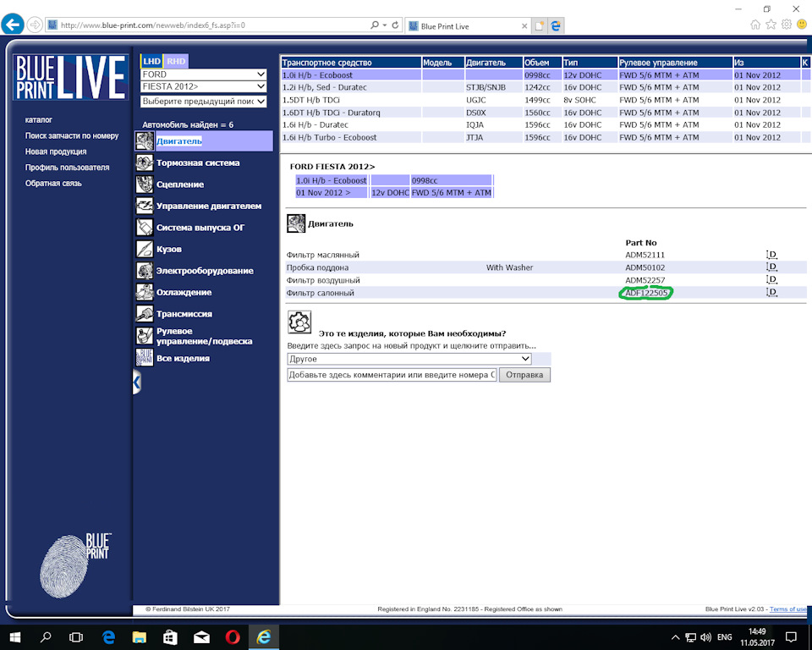Collapse the side panel with the arrow handle

coord(137,382)
